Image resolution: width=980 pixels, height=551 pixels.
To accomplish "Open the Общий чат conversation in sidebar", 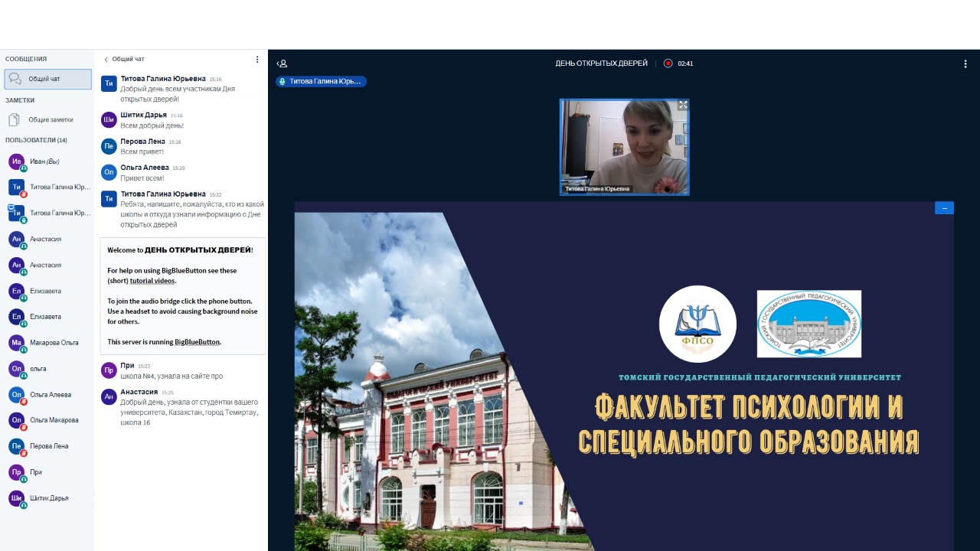I will [47, 79].
